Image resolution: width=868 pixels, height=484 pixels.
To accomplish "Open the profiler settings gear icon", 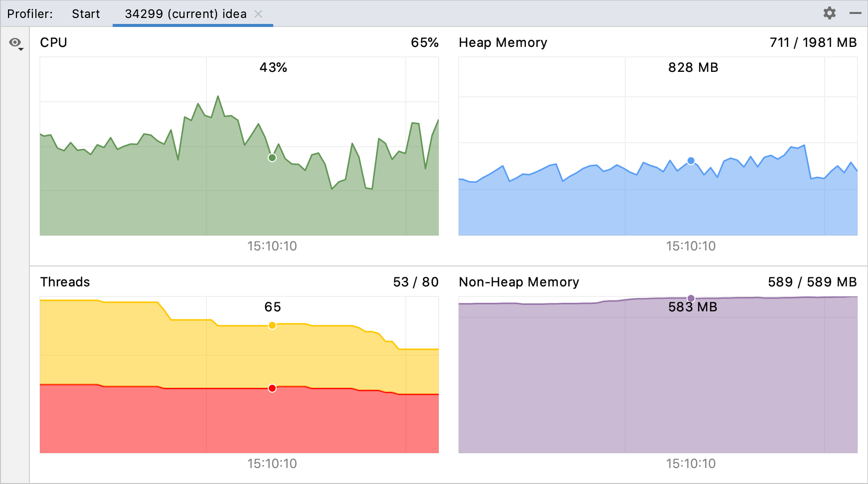I will click(830, 13).
